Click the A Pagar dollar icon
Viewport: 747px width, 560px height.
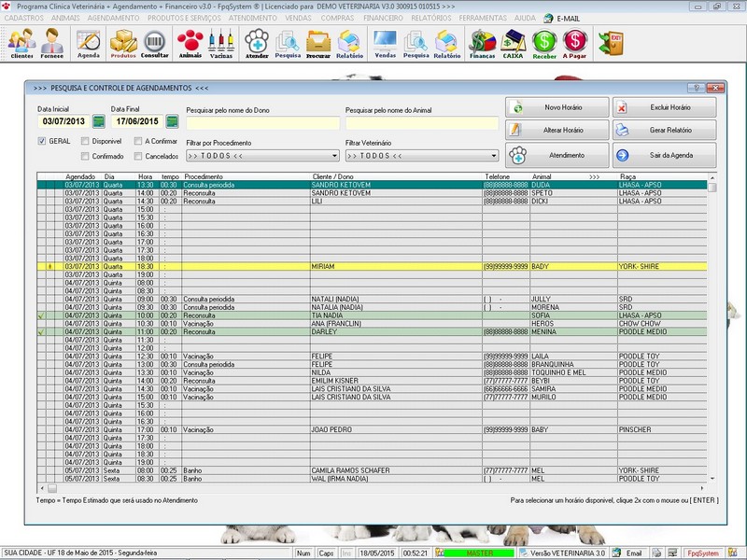pyautogui.click(x=575, y=42)
